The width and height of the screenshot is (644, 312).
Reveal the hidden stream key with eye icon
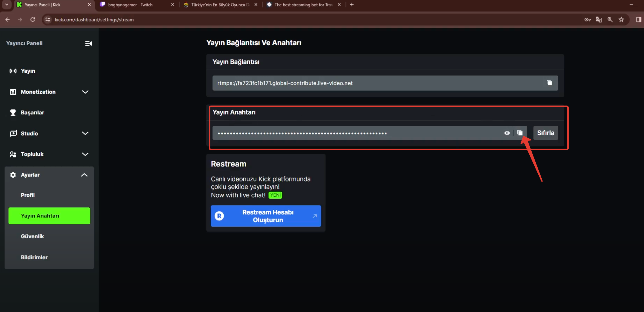(507, 133)
